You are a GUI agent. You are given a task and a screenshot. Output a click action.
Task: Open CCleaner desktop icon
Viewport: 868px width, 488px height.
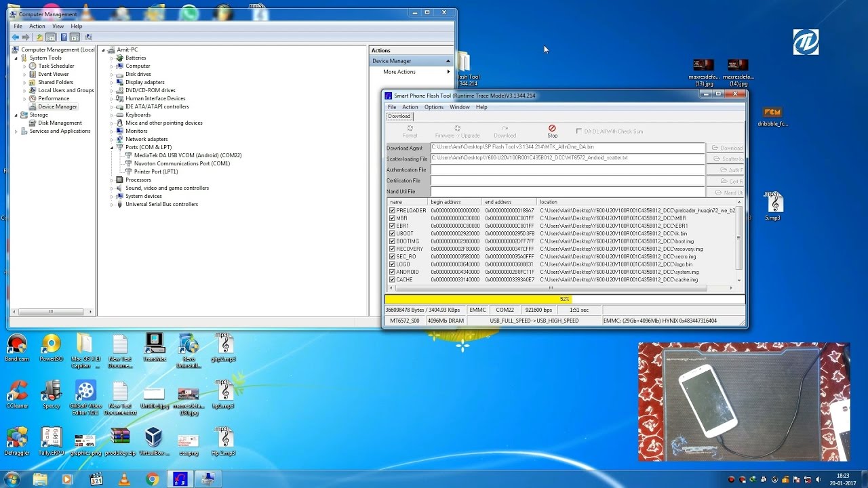(16, 395)
